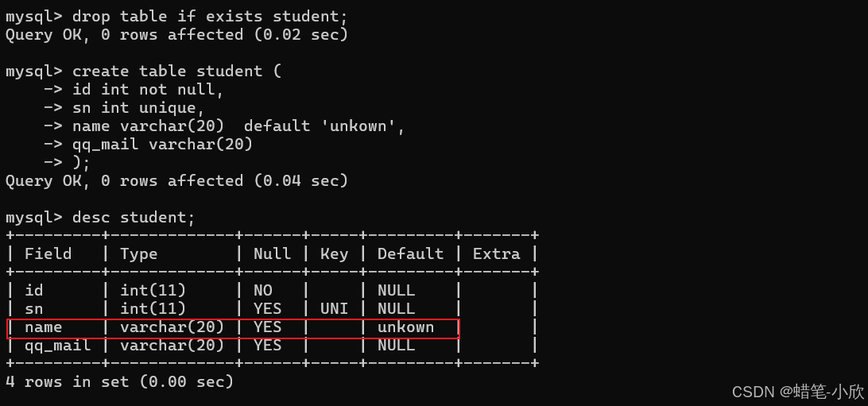The image size is (868, 406).
Task: Click the 'desc student;' command
Action: tap(134, 218)
